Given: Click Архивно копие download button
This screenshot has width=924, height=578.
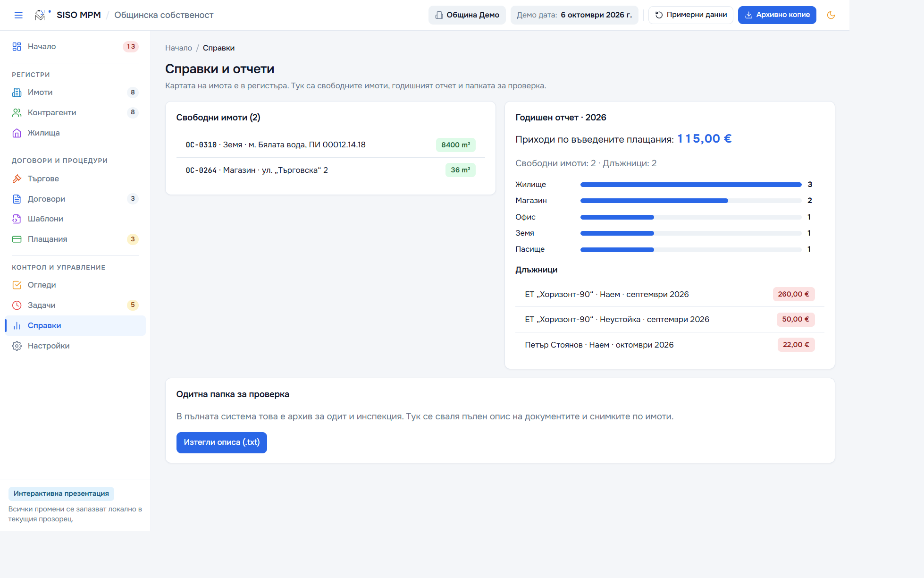Looking at the screenshot, I should (x=777, y=15).
